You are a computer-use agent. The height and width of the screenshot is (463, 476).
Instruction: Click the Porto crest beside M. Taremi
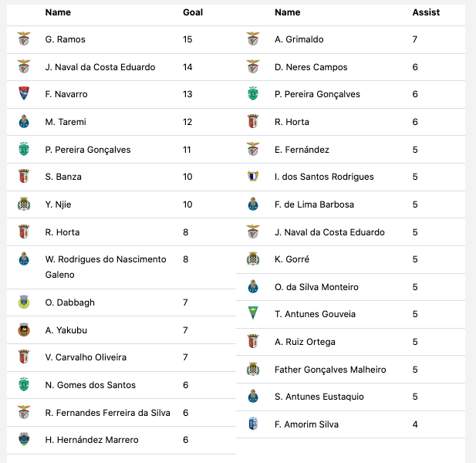tap(24, 121)
